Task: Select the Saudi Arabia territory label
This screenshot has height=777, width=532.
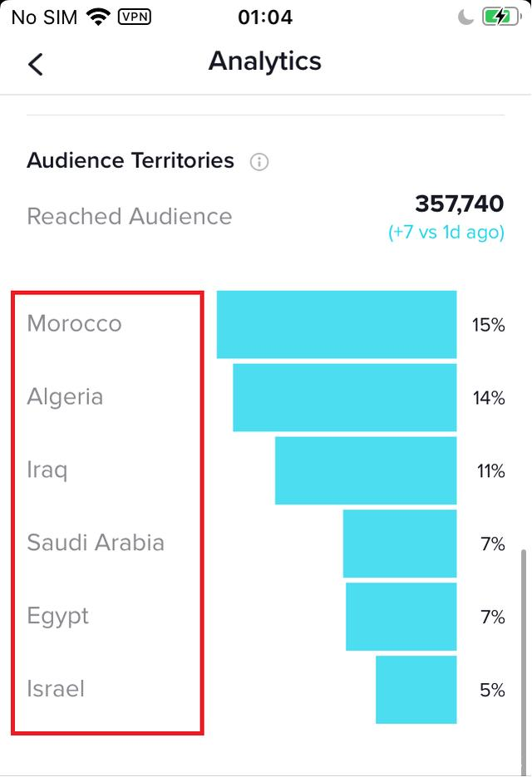Action: tap(96, 543)
